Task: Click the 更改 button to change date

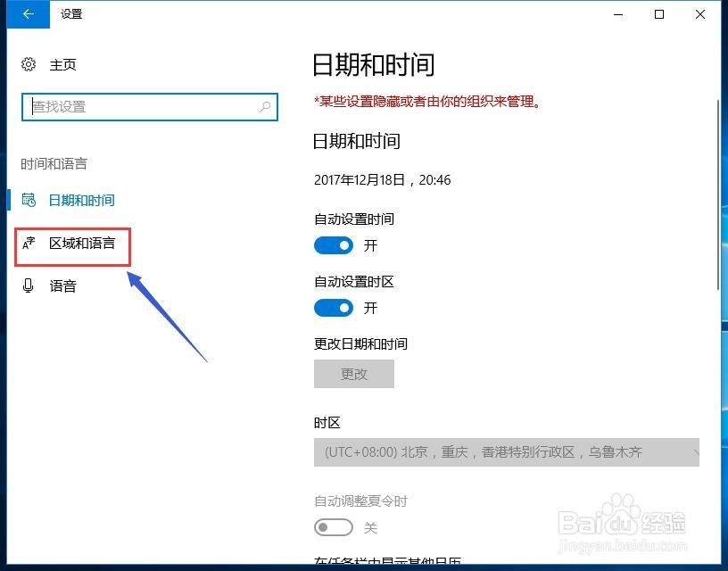Action: point(353,373)
